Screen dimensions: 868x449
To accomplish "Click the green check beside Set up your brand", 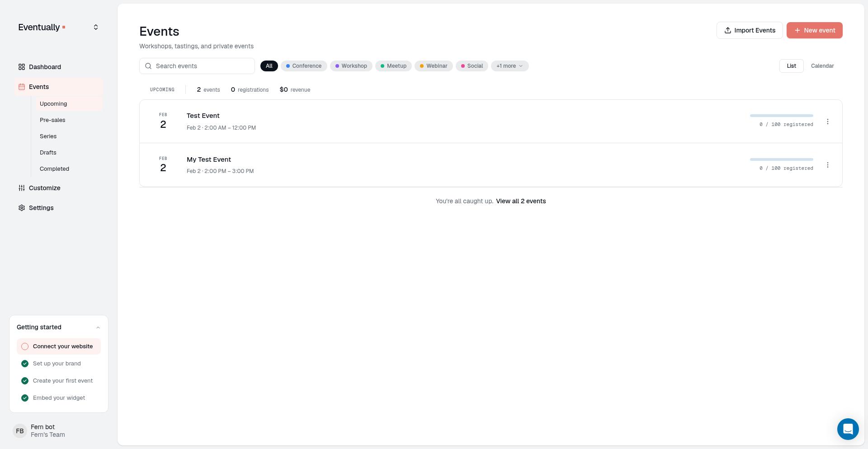I will [x=25, y=364].
